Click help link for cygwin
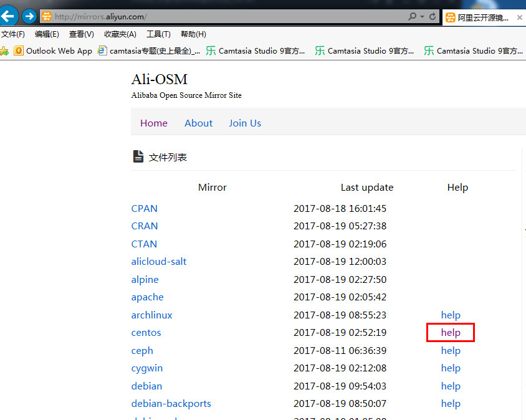The image size is (526, 420). (451, 368)
